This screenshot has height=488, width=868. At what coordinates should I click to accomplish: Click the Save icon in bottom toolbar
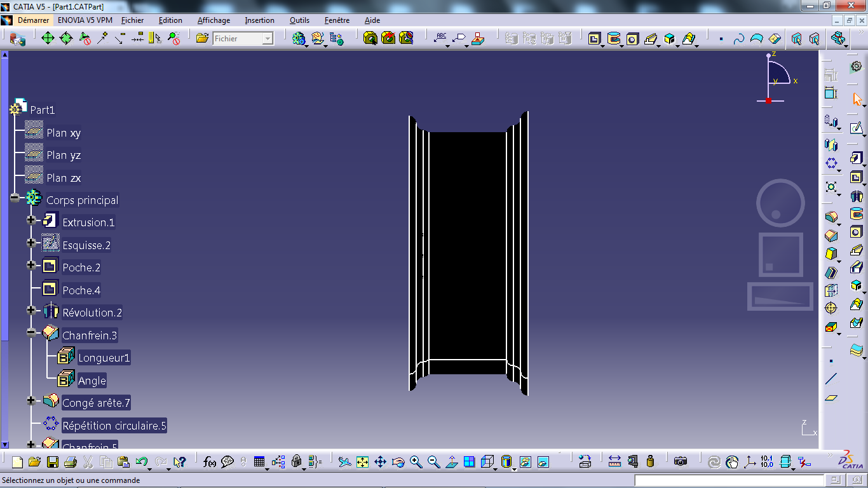tap(53, 462)
